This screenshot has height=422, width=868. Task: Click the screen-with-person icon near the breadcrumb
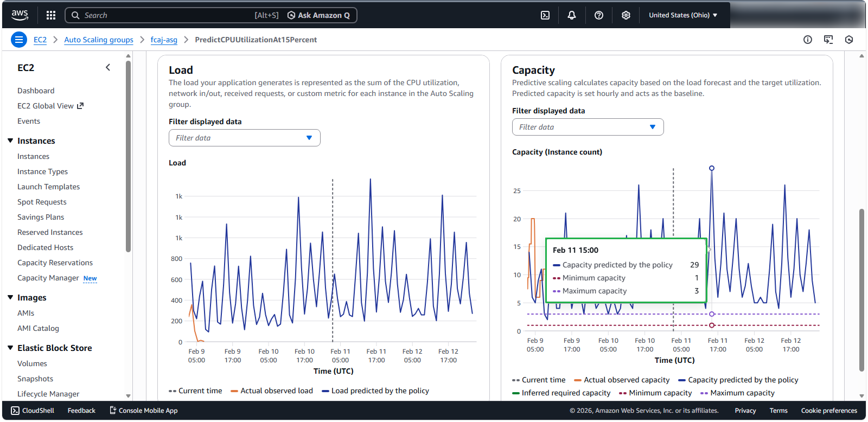point(828,40)
